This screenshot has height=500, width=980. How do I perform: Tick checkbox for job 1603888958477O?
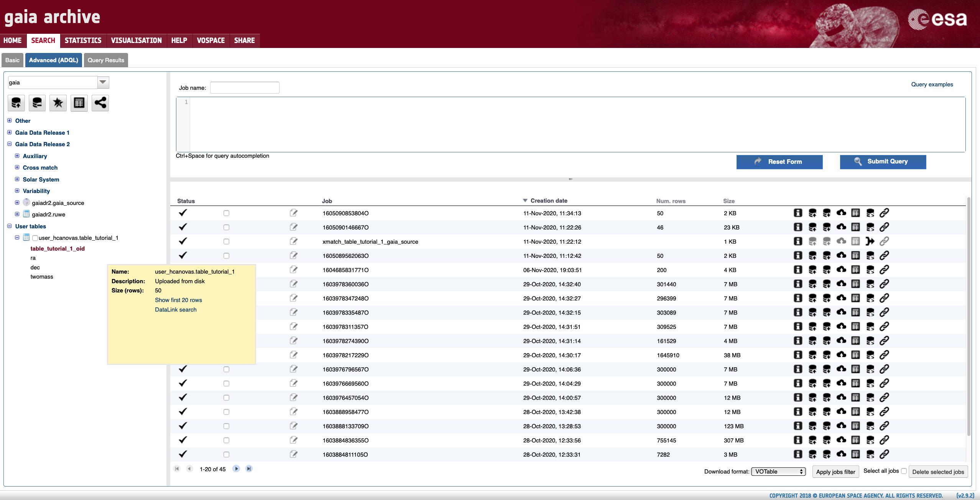[x=226, y=412]
